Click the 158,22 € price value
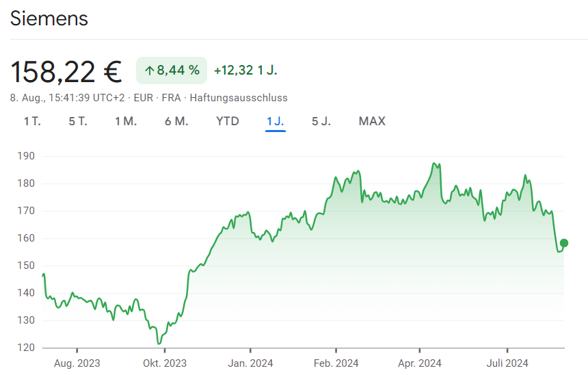The image size is (588, 375). click(66, 72)
